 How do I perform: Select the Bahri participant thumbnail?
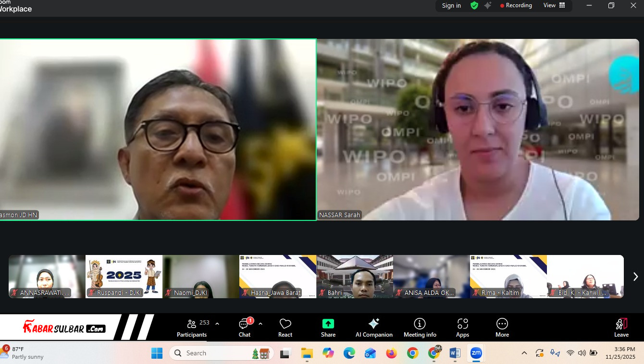coord(355,277)
